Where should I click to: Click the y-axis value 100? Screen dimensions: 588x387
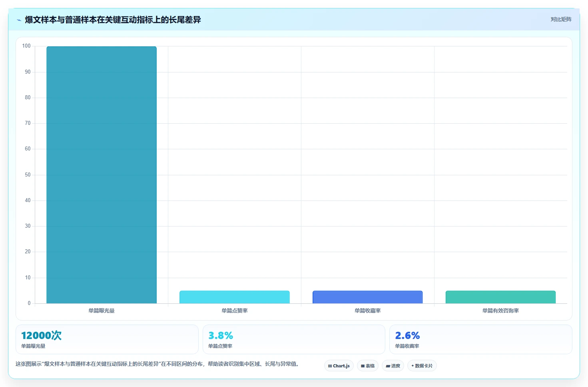[26, 46]
